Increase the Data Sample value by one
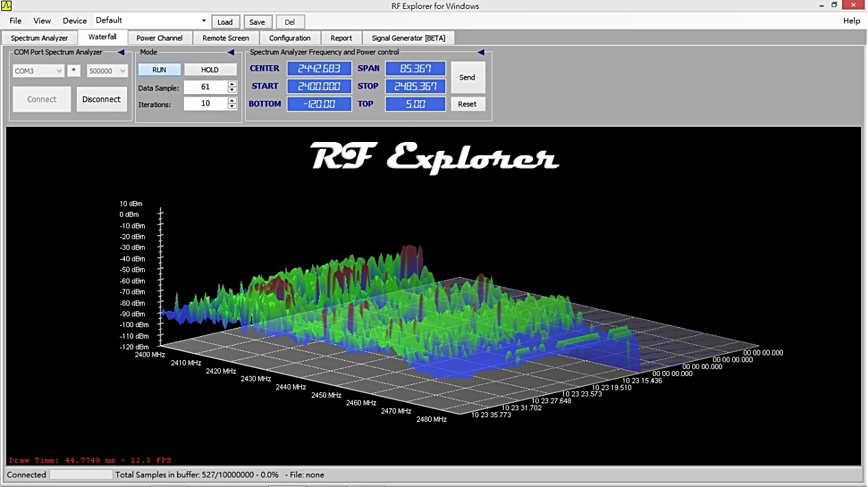Viewport: 868px width, 487px height. [232, 84]
